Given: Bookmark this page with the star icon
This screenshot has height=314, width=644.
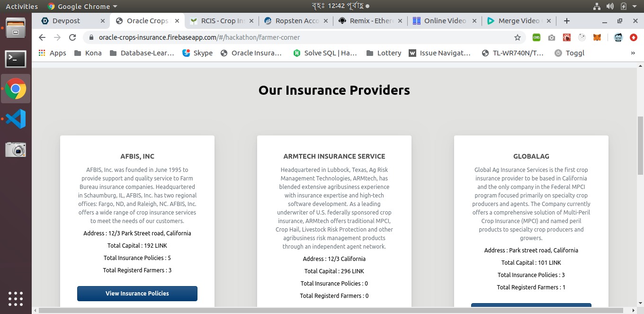Looking at the screenshot, I should click(518, 37).
